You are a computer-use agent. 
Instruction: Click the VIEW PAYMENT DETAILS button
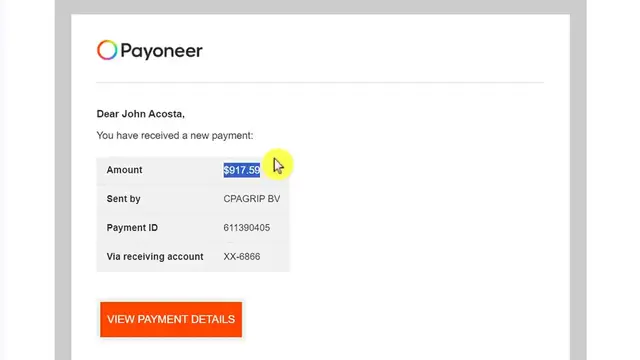(171, 320)
